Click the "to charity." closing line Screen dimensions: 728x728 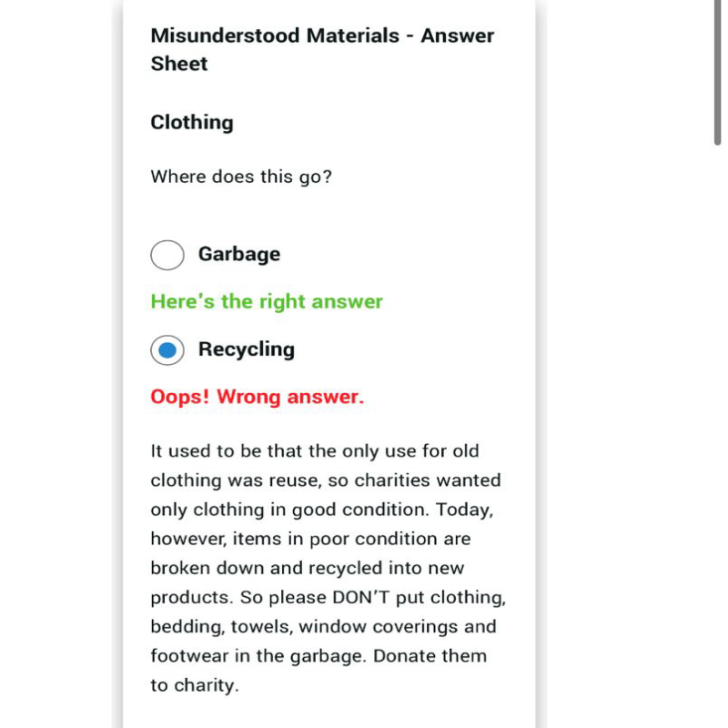[195, 685]
